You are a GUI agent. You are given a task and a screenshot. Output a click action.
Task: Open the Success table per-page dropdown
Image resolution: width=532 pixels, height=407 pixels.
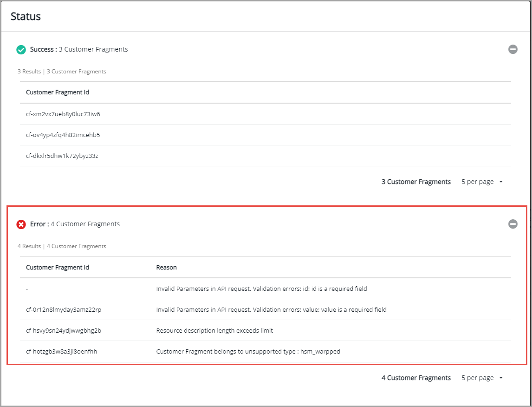pos(482,182)
